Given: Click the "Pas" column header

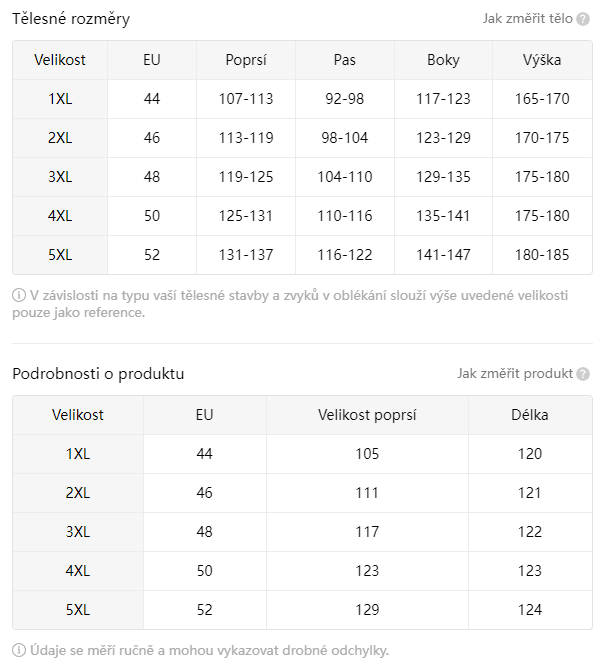Looking at the screenshot, I should coord(345,60).
